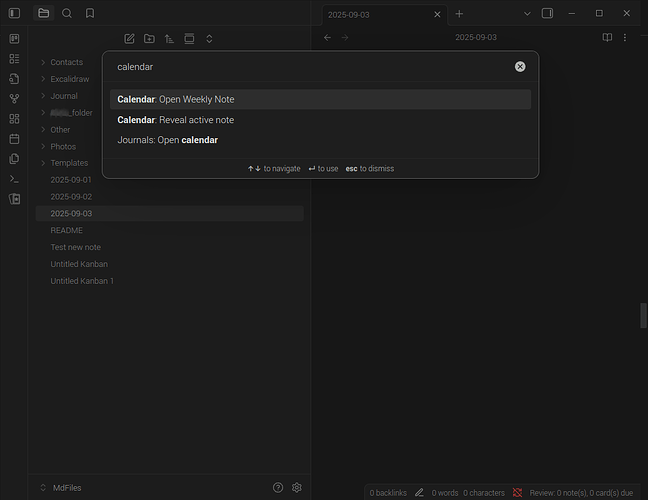Navigate back with left arrow
Viewport: 648px width, 500px height.
click(x=327, y=38)
